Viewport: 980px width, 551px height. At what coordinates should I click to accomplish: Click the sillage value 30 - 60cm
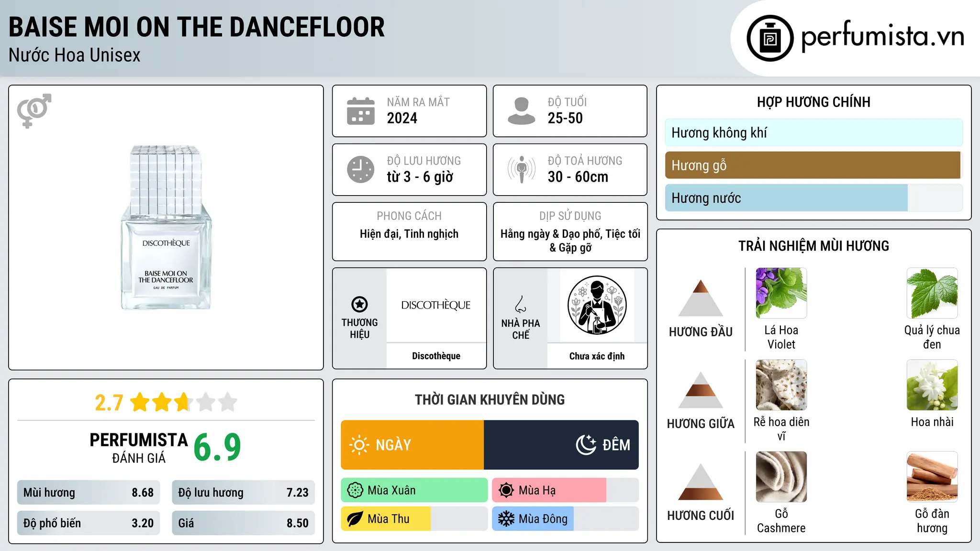578,177
